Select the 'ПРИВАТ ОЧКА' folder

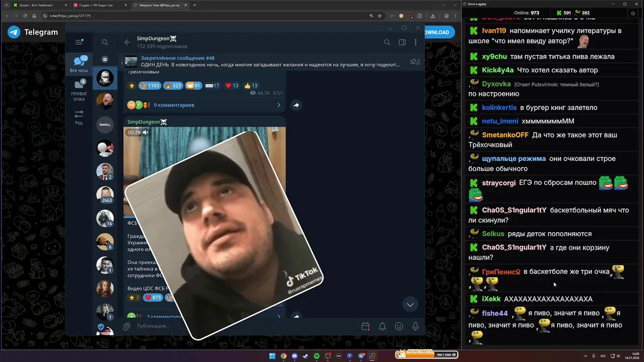79,90
